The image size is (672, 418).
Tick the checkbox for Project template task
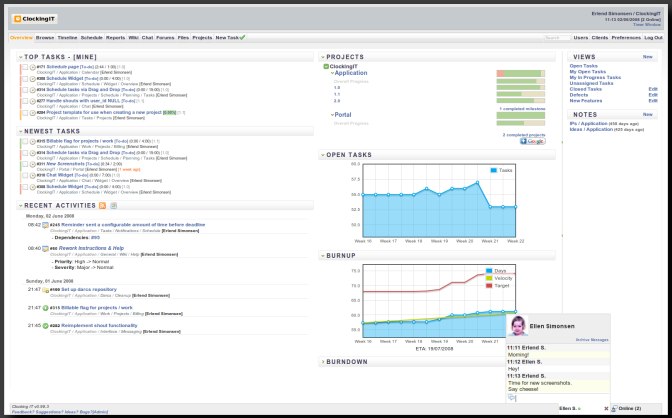point(25,112)
